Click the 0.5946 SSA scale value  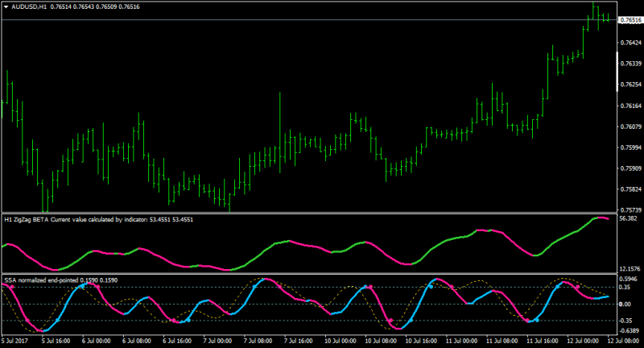coord(629,280)
